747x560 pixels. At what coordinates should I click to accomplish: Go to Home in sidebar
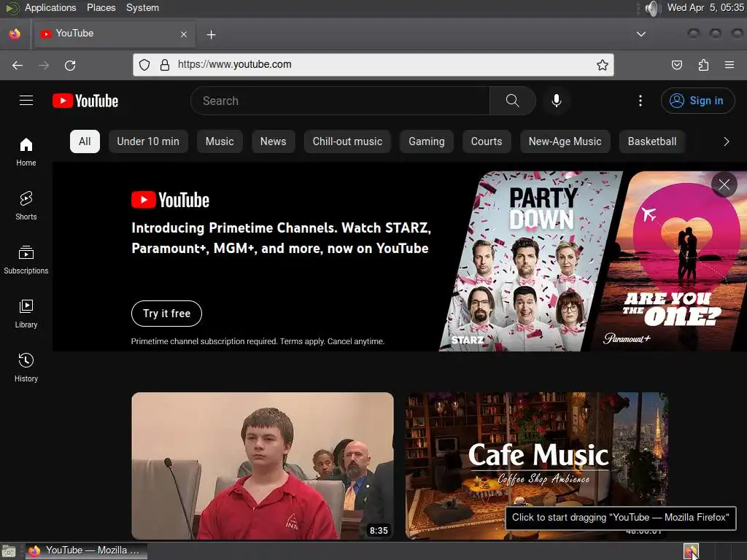pos(26,152)
